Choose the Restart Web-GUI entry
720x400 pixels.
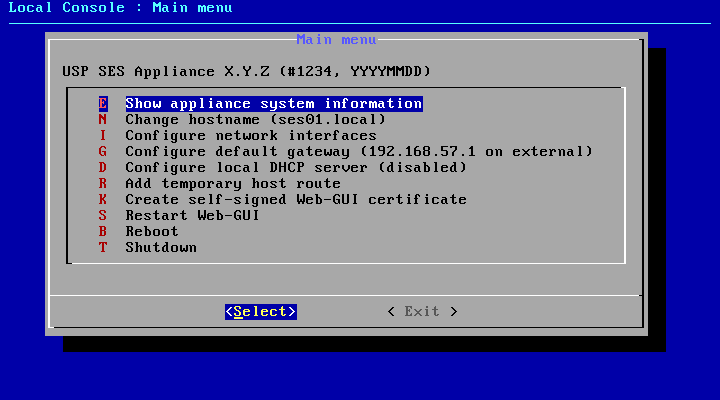(192, 216)
